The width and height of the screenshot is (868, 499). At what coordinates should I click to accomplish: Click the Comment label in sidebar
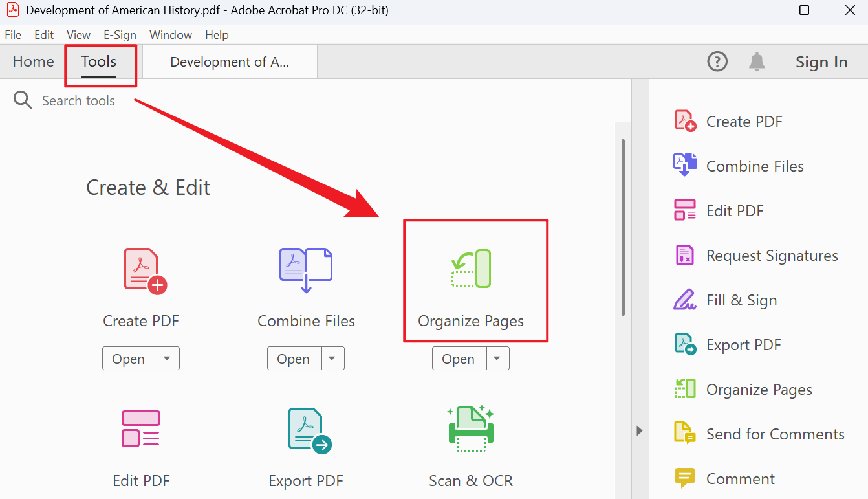[741, 479]
